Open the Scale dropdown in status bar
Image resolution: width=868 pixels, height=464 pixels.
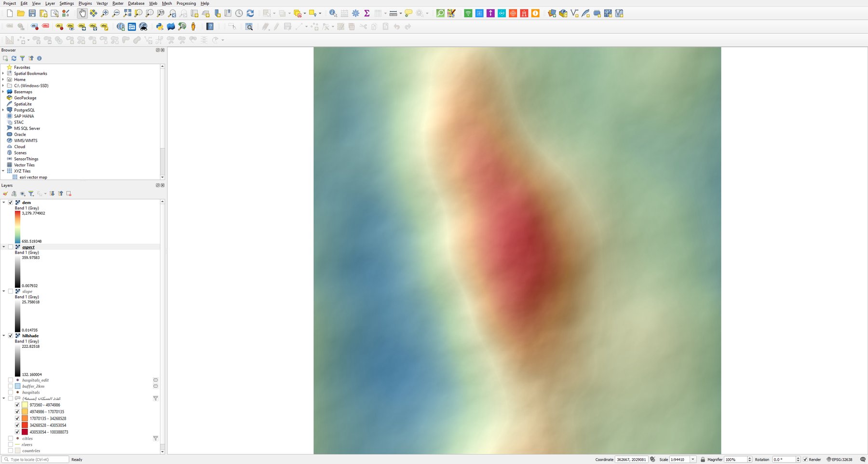693,460
